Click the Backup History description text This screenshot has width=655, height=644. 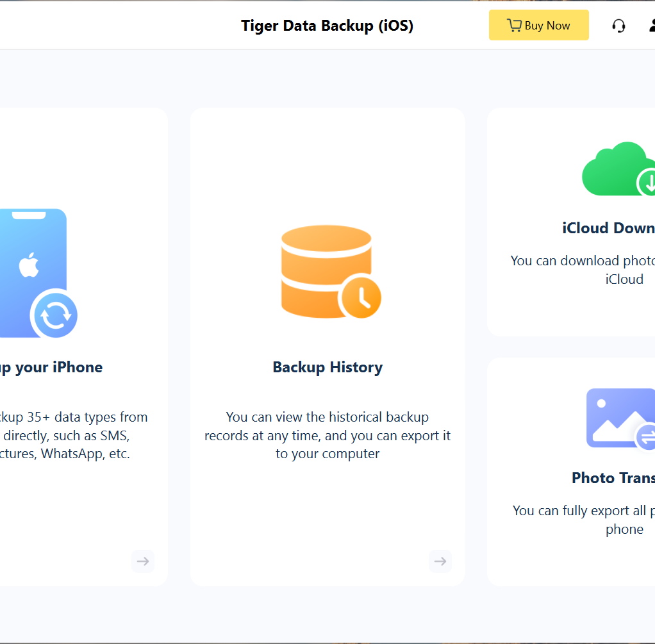(327, 435)
